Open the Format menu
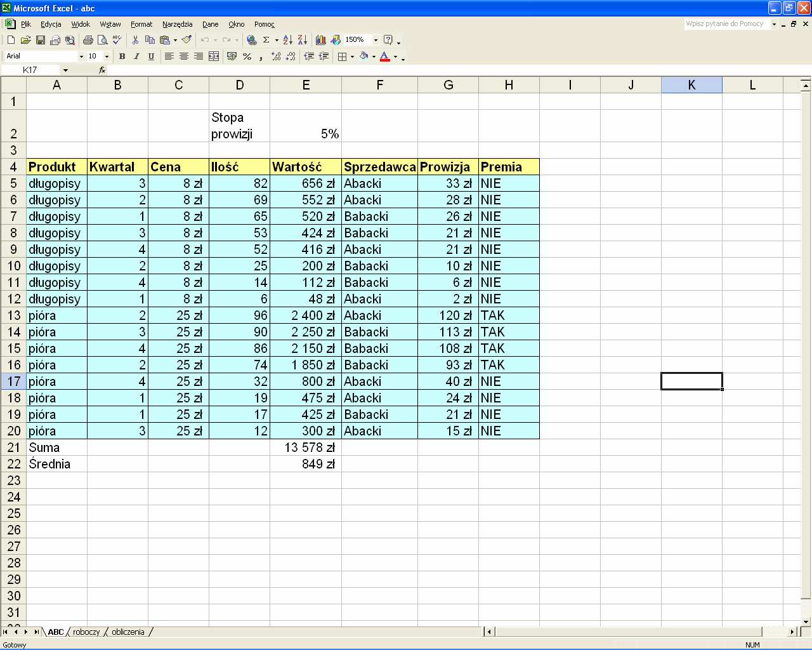The height and width of the screenshot is (650, 812). tap(141, 24)
